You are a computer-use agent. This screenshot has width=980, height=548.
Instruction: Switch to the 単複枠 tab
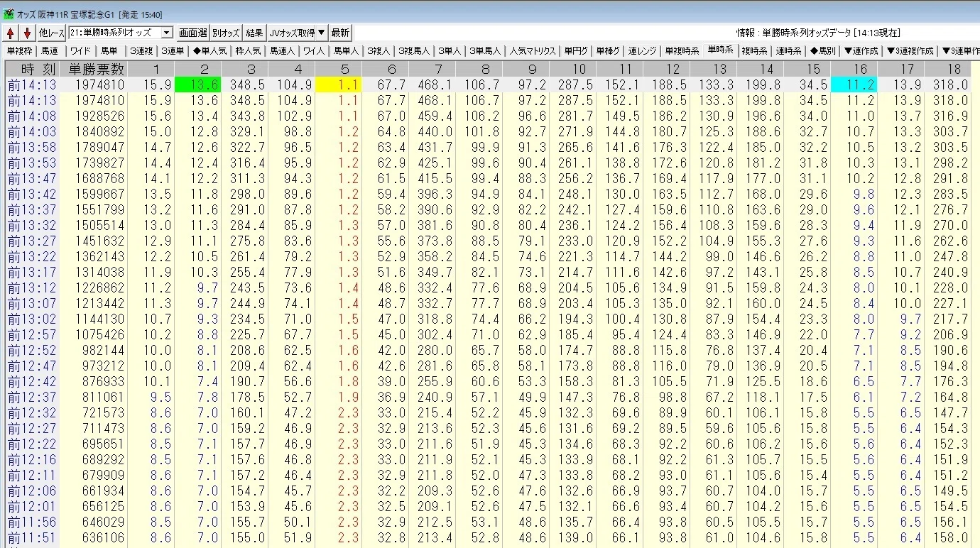(x=20, y=51)
